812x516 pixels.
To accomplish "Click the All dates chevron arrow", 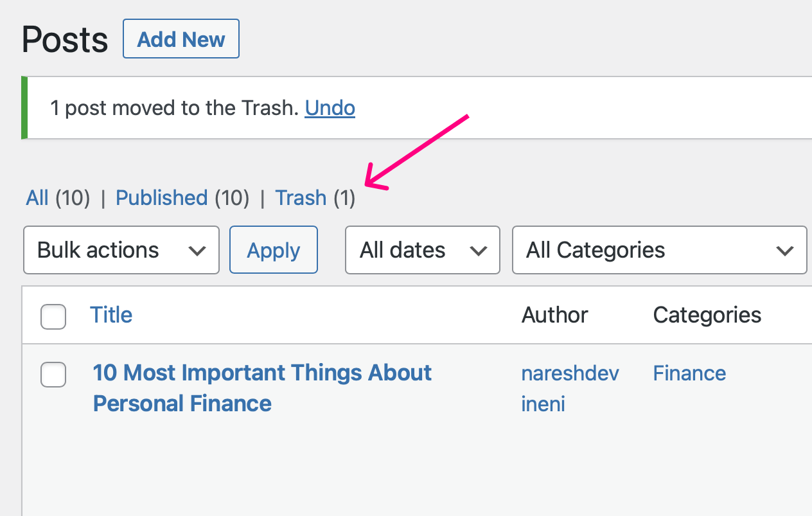I will (479, 251).
